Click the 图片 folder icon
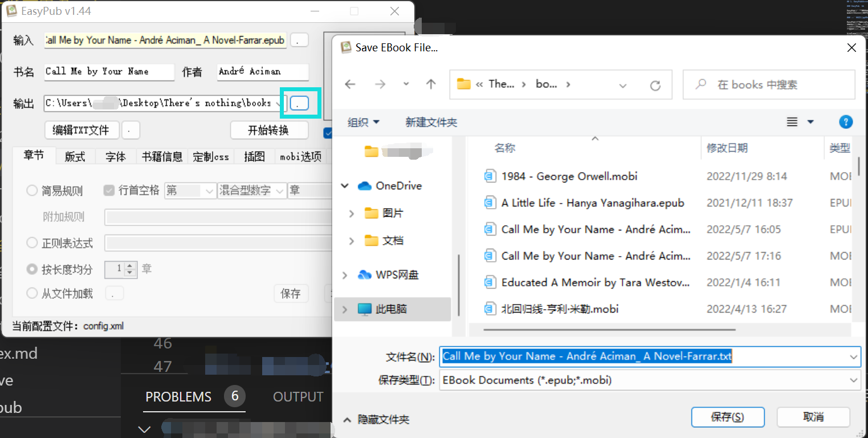Viewport: 868px width, 438px height. coord(372,213)
